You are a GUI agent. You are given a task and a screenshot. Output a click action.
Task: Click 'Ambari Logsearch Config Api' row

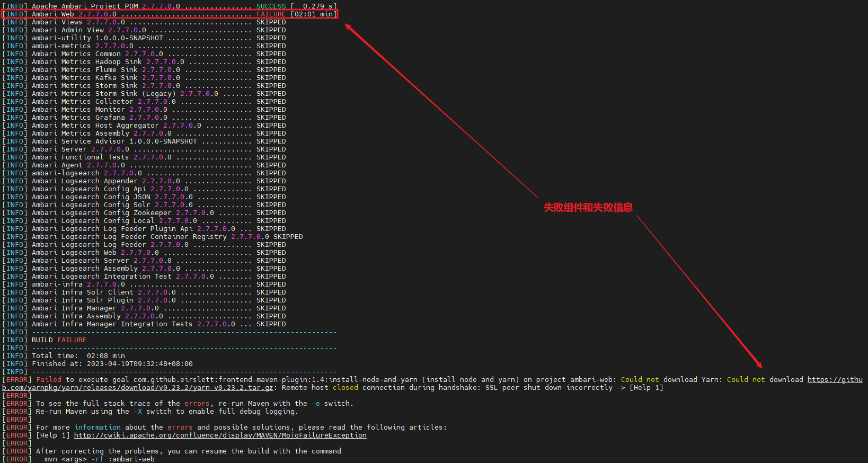[144, 189]
